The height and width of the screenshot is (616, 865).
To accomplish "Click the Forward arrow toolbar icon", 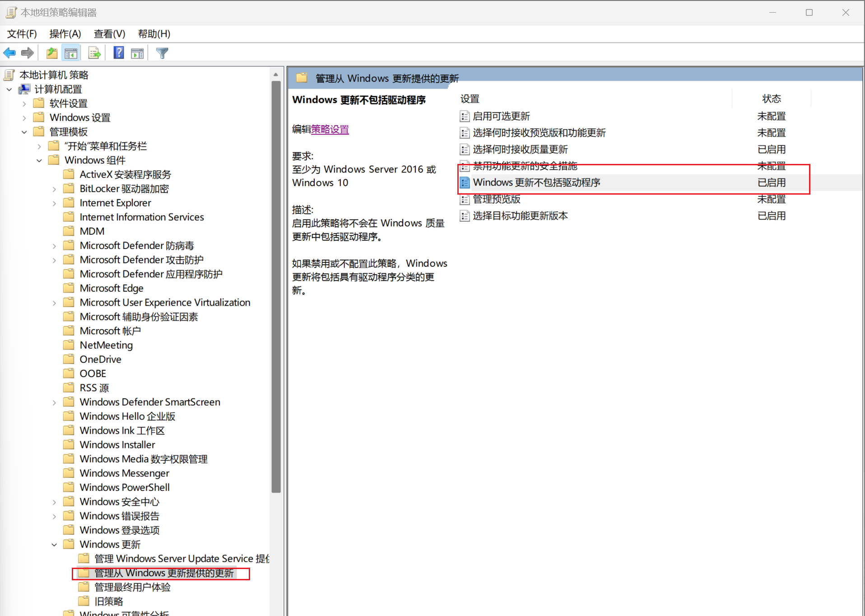I will click(28, 53).
